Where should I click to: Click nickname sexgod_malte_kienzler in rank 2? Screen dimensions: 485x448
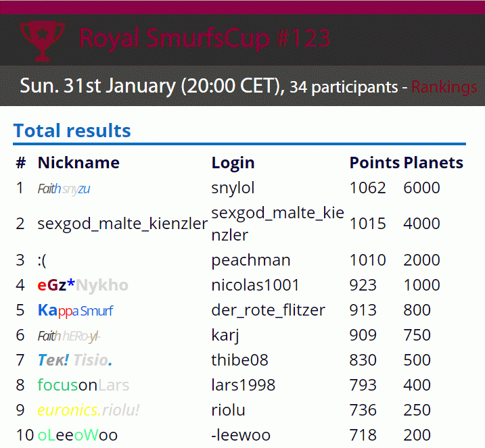click(x=122, y=224)
